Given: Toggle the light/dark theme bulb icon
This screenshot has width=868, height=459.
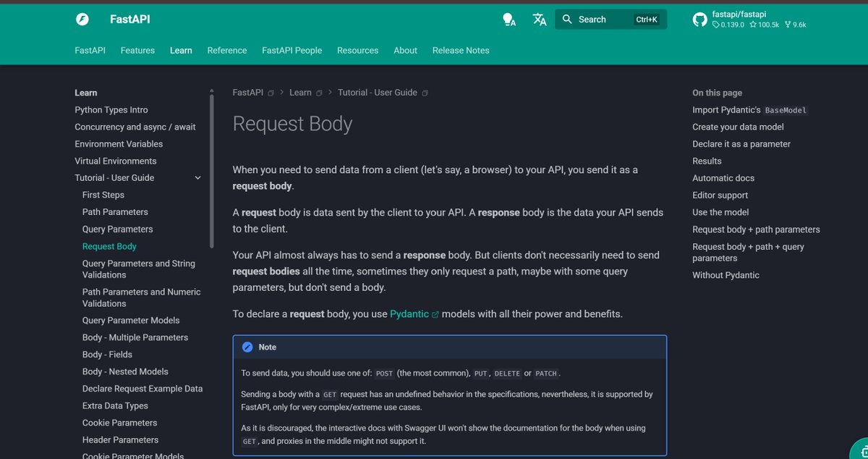Looking at the screenshot, I should pos(509,20).
